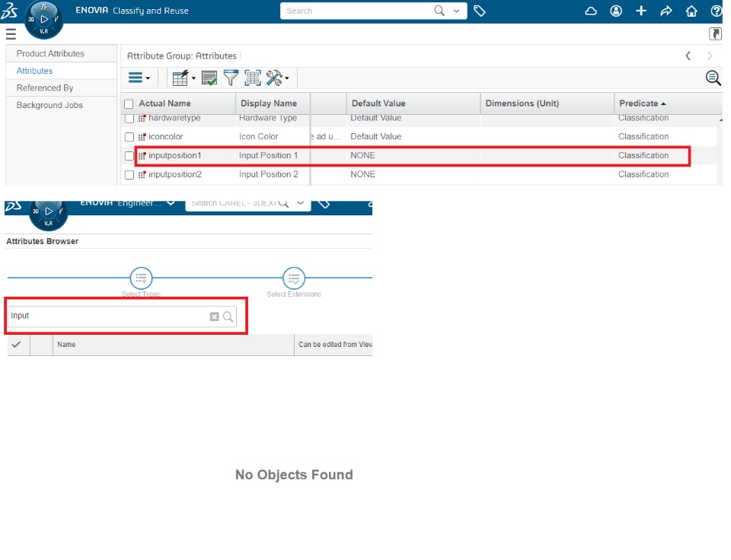Go to next page arrow
This screenshot has height=560, width=731.
pyautogui.click(x=710, y=56)
